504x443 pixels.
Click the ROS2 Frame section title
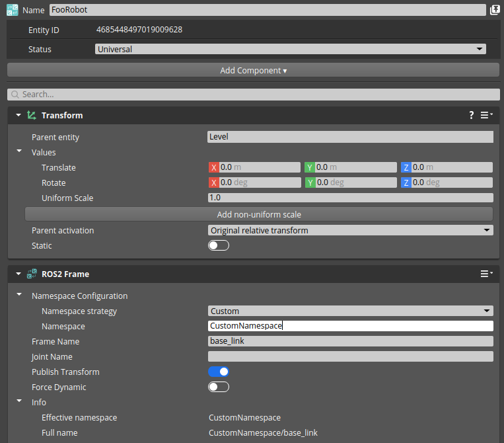[x=65, y=274]
